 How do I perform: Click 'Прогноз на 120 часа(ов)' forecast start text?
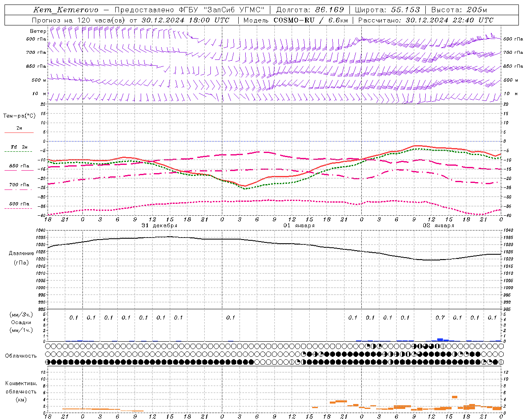tap(79, 20)
